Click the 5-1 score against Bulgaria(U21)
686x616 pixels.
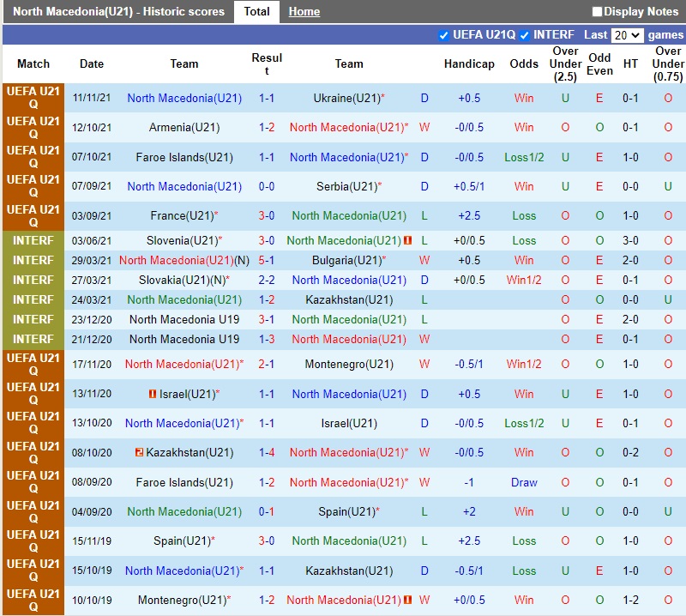click(x=267, y=261)
